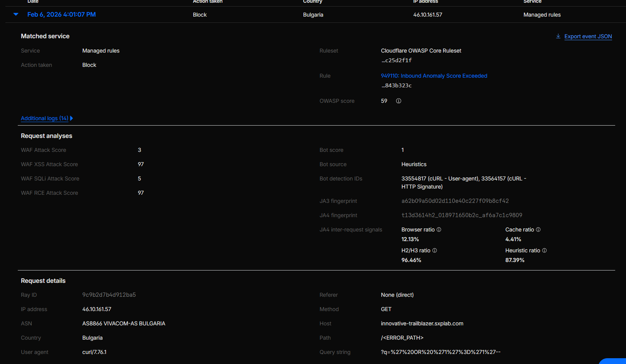Screen dimensions: 626x364
Task: Collapse the Feb 6 event row chevron
Action: tap(15, 14)
